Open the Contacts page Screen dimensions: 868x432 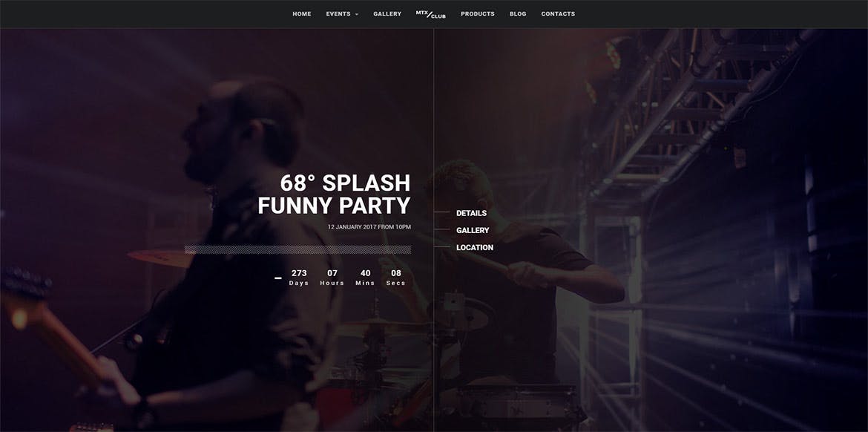click(558, 14)
